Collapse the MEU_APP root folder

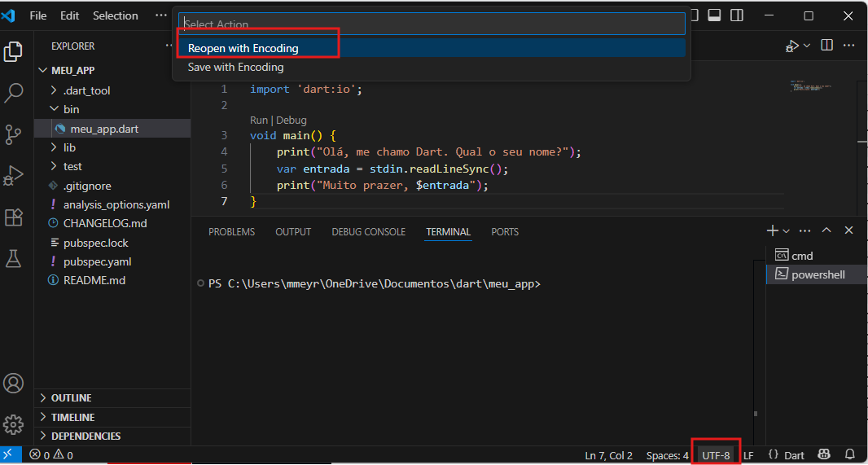(44, 71)
